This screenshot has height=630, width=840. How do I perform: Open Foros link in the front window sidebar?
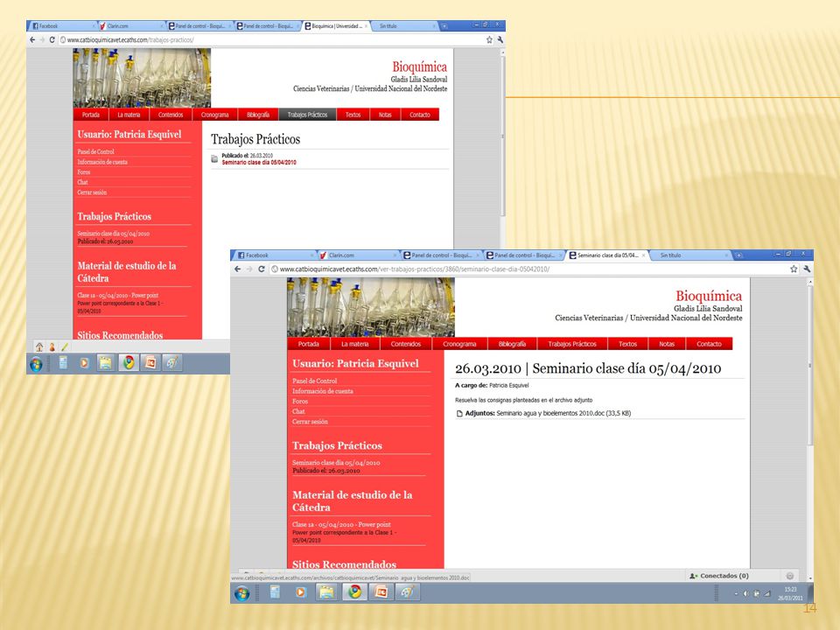(x=300, y=402)
